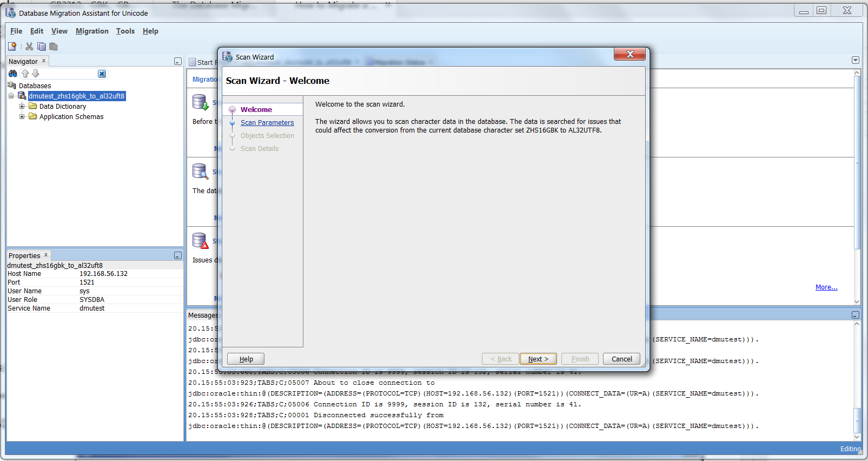Close the Scan Wizard dialog with red X

[x=630, y=54]
